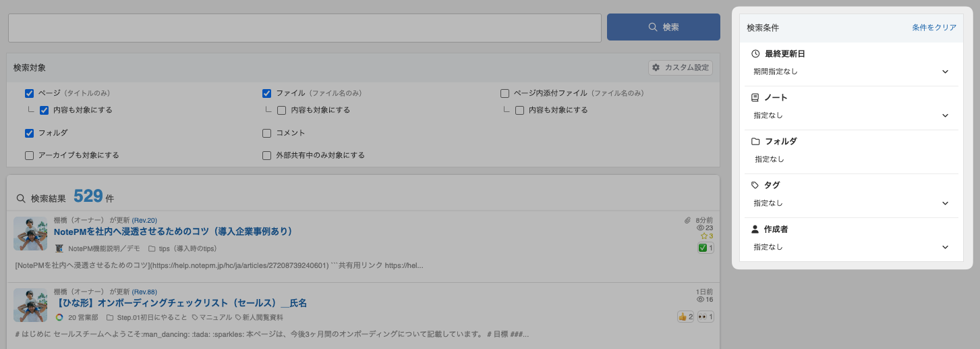Viewport: 980px width, 349px height.
Task: Click the paperclip attachment icon near 8分前
Action: [x=687, y=220]
